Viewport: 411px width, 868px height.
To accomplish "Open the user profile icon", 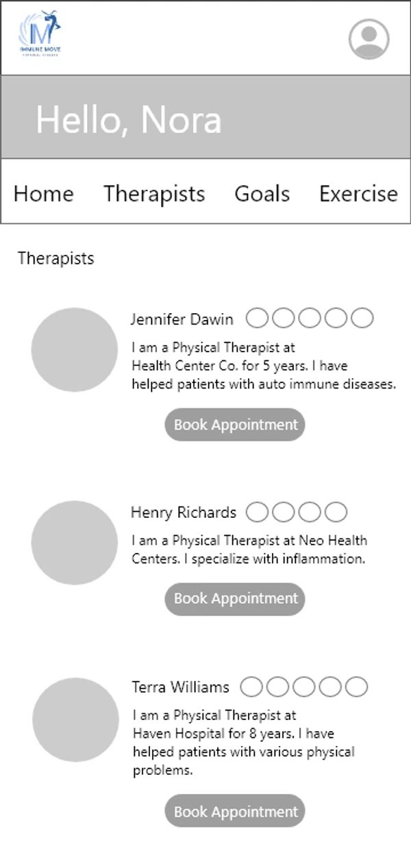I will pyautogui.click(x=369, y=39).
